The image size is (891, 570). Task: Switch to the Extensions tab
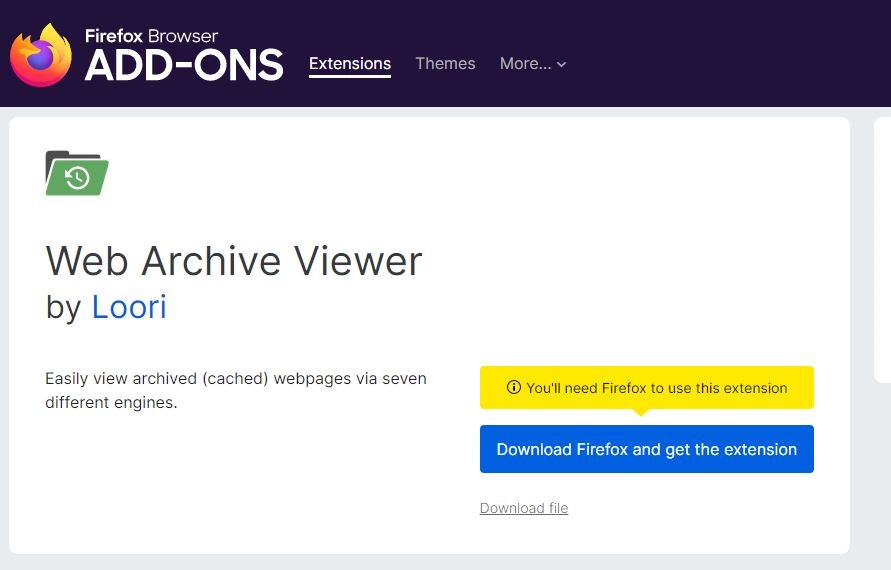[350, 63]
